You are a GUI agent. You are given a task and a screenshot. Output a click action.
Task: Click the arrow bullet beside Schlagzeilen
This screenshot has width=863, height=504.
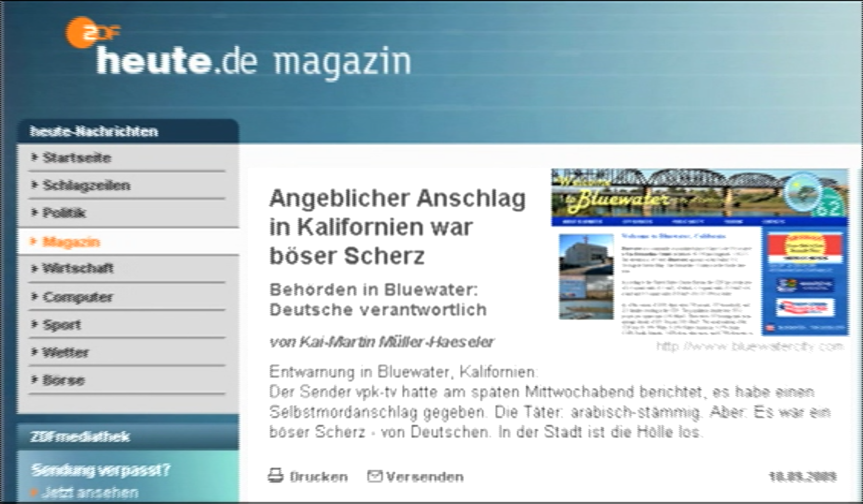point(34,185)
